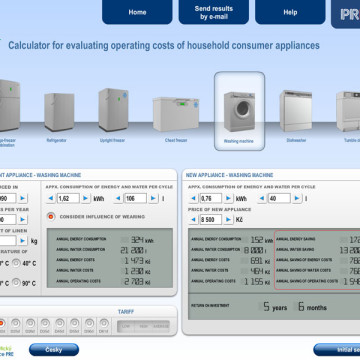The image size is (360, 360).
Task: Increase price of new appliance
Action: pos(228,220)
